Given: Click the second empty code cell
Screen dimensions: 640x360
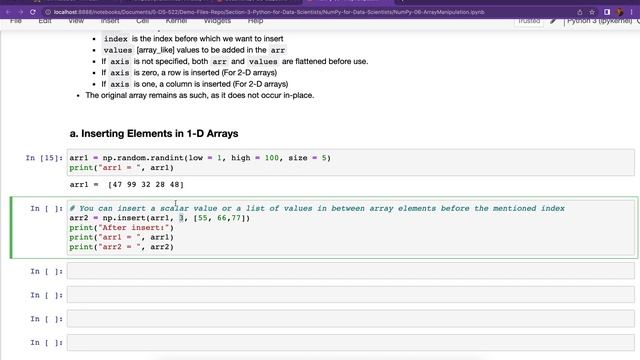Looking at the screenshot, I should (351, 295).
